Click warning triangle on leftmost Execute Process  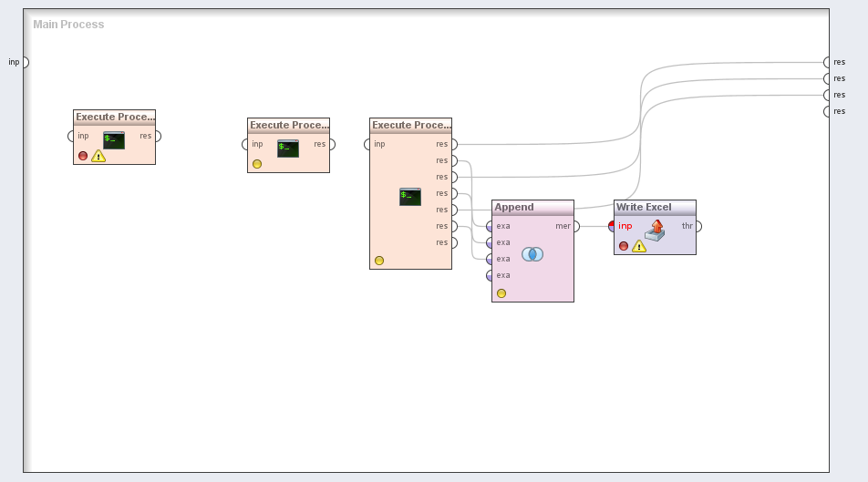coord(98,156)
